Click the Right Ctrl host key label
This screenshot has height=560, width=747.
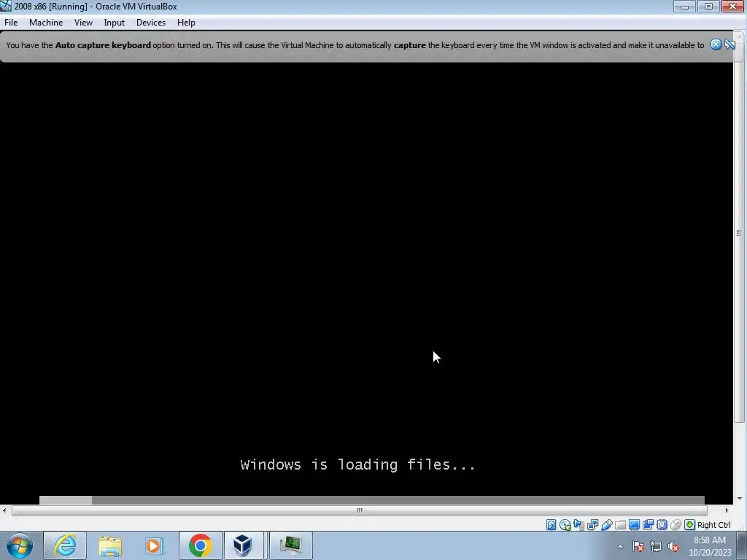pyautogui.click(x=713, y=525)
